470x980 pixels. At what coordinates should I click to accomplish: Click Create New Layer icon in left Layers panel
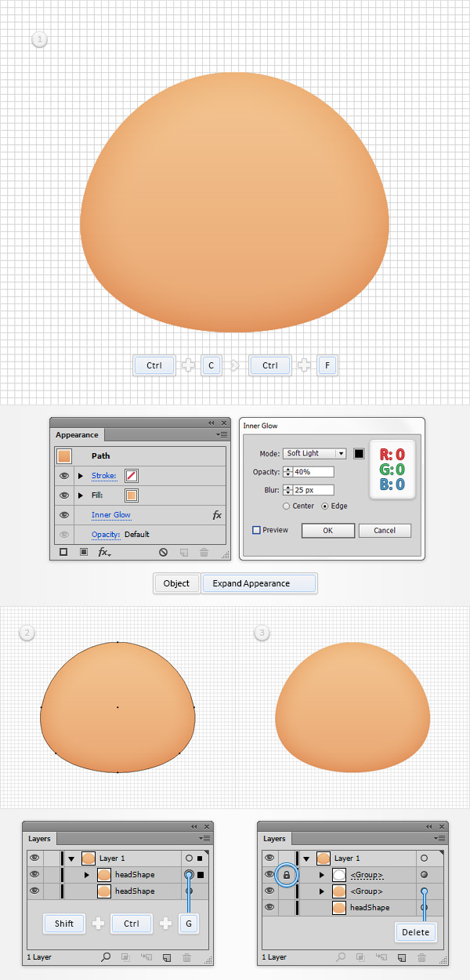pos(166,957)
